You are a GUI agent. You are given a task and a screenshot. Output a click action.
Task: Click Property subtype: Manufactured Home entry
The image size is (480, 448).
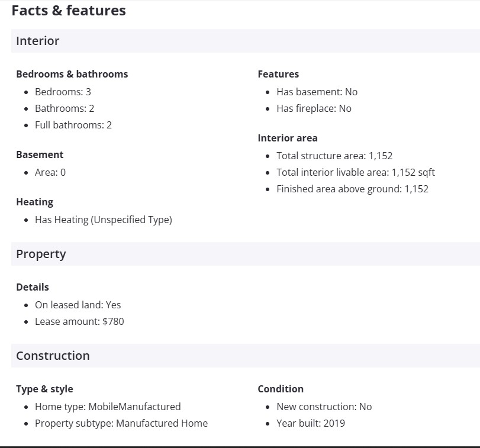(x=121, y=423)
